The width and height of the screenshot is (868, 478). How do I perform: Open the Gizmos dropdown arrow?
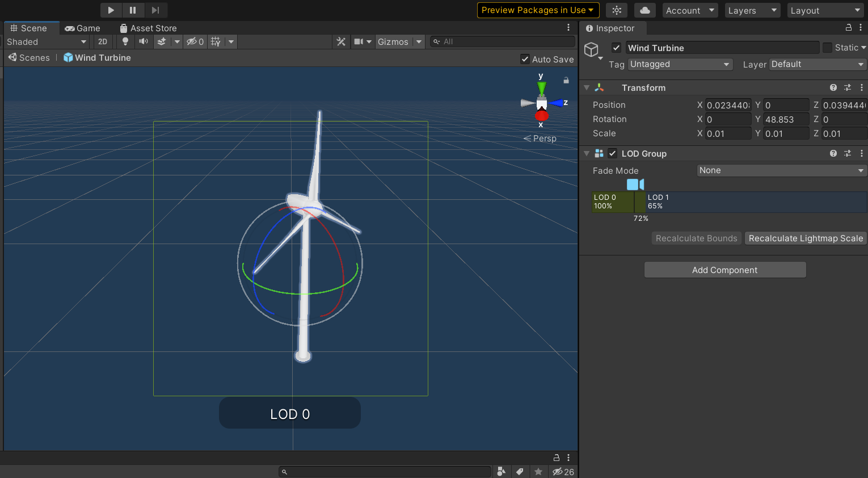click(419, 42)
